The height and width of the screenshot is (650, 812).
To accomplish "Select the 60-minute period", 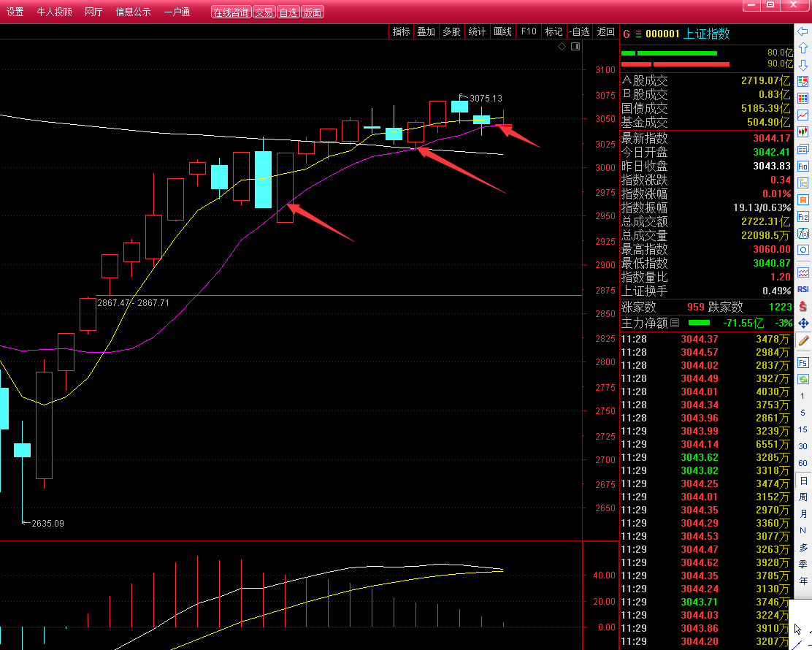I will (x=803, y=463).
